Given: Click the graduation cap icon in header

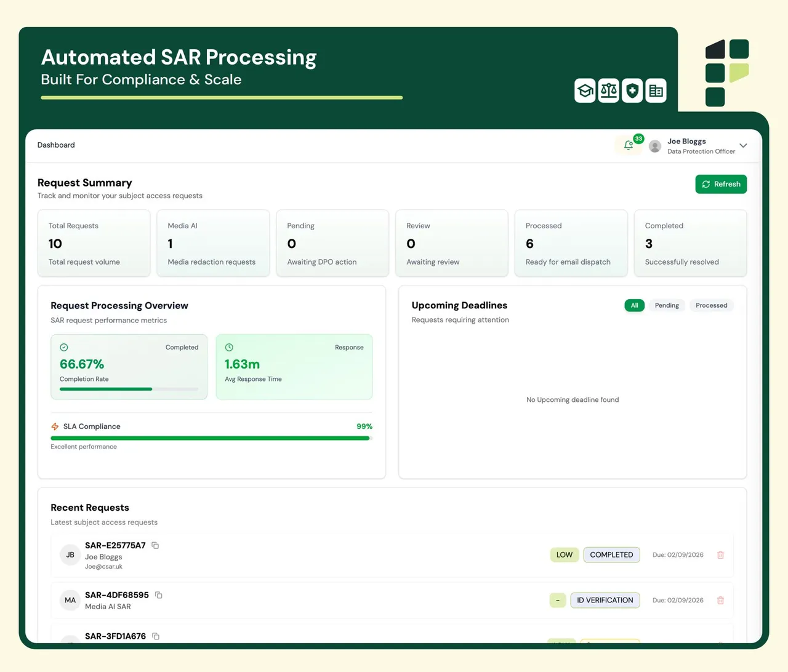Looking at the screenshot, I should click(x=585, y=91).
